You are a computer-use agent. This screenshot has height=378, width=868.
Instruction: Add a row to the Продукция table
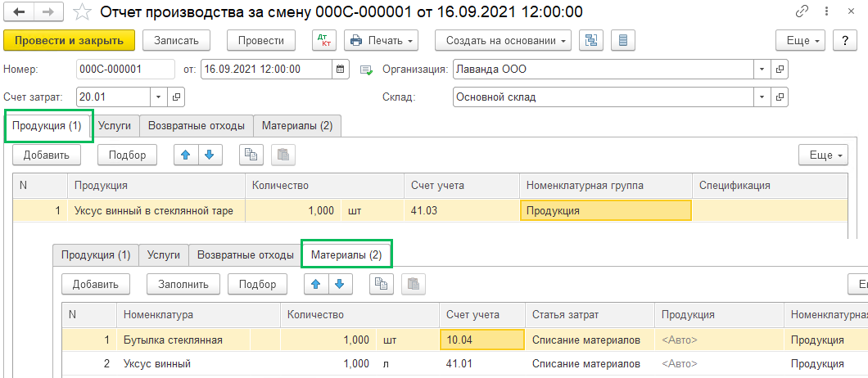point(47,155)
